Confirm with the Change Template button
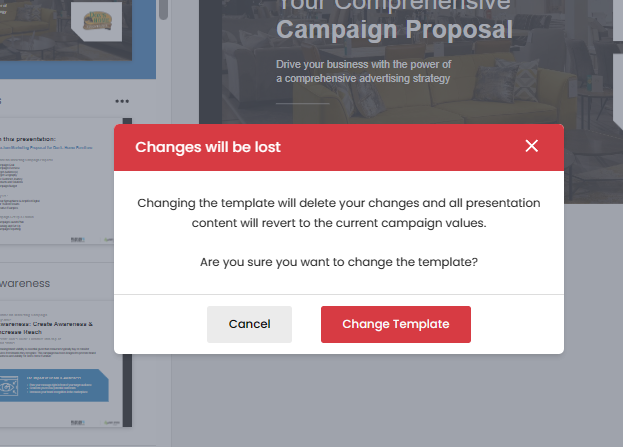 tap(395, 324)
